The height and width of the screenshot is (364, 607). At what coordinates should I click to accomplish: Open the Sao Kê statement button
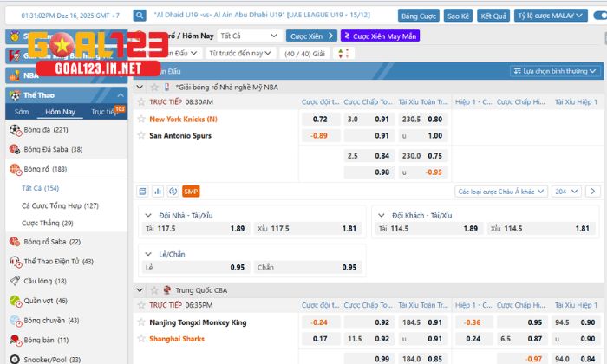tap(459, 16)
